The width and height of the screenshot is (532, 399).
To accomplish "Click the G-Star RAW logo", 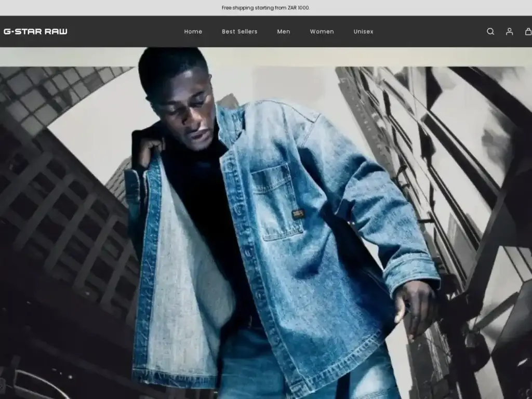I will click(35, 31).
